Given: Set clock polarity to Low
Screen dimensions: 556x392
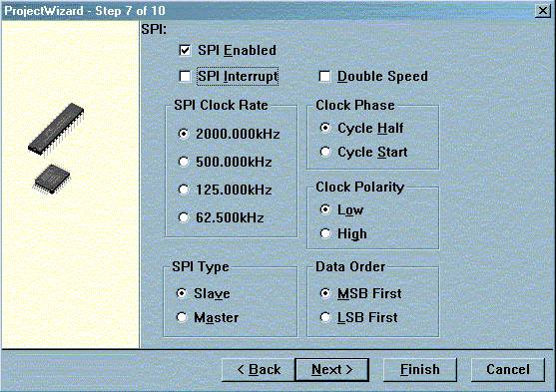Looking at the screenshot, I should [x=325, y=209].
